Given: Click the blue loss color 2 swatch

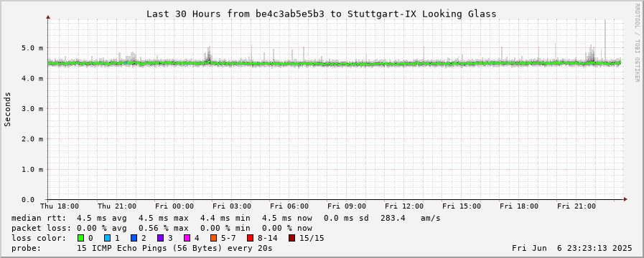Looking at the screenshot, I should tap(134, 238).
